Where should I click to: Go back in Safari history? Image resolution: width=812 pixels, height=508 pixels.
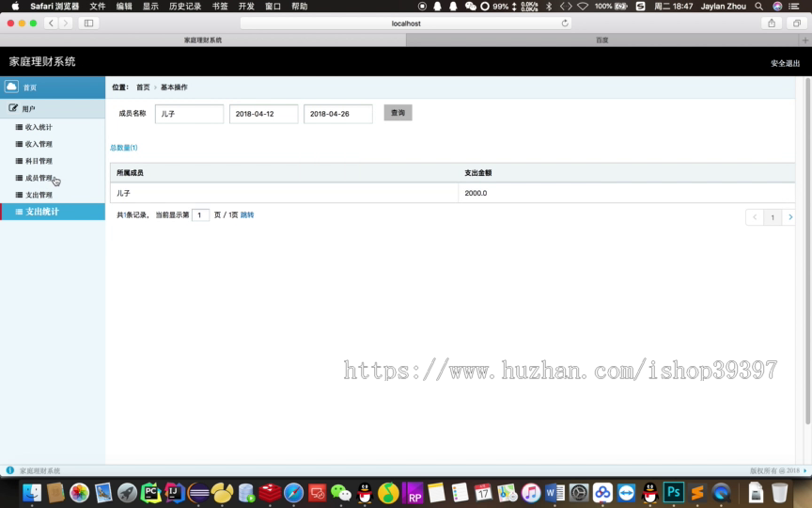click(51, 24)
